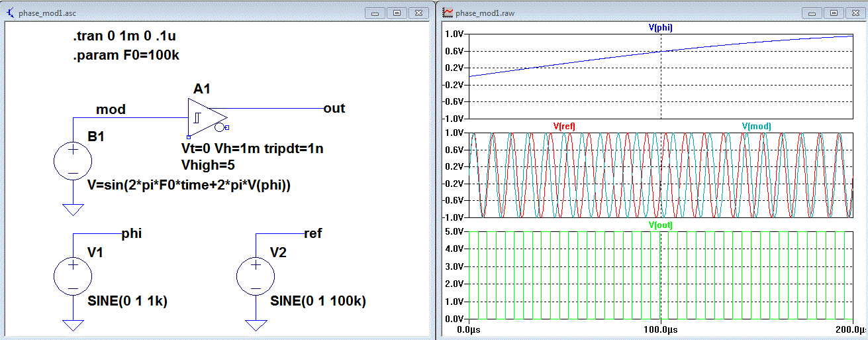Viewport: 868px width, 340px height.
Task: Click the Vhigh=5 attribute text
Action: 208,164
